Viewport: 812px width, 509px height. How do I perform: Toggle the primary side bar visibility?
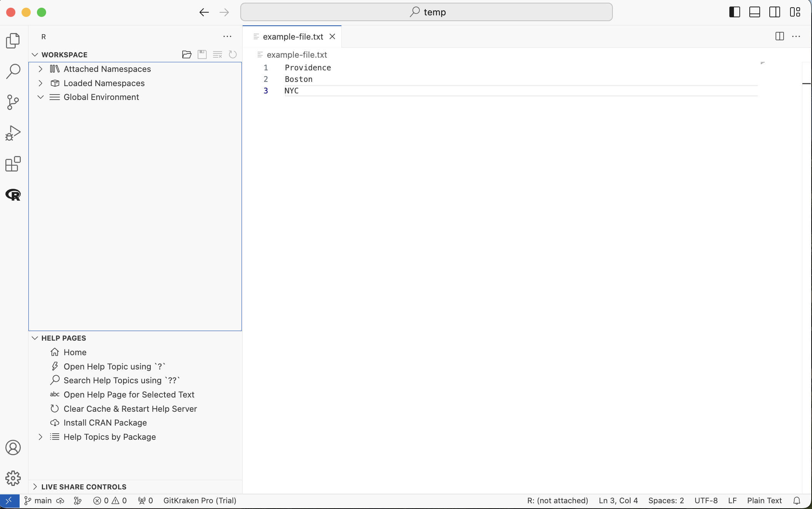735,12
